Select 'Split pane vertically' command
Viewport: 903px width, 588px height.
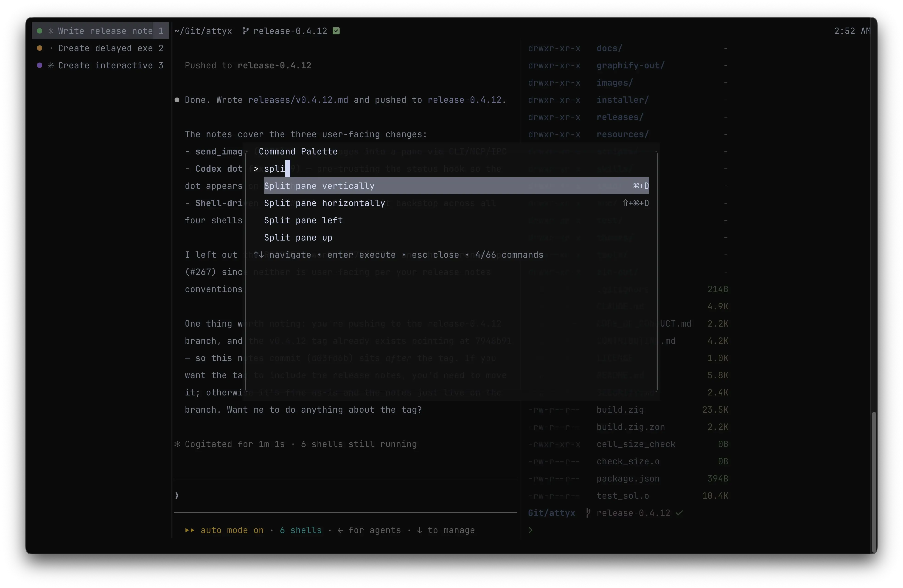click(456, 186)
